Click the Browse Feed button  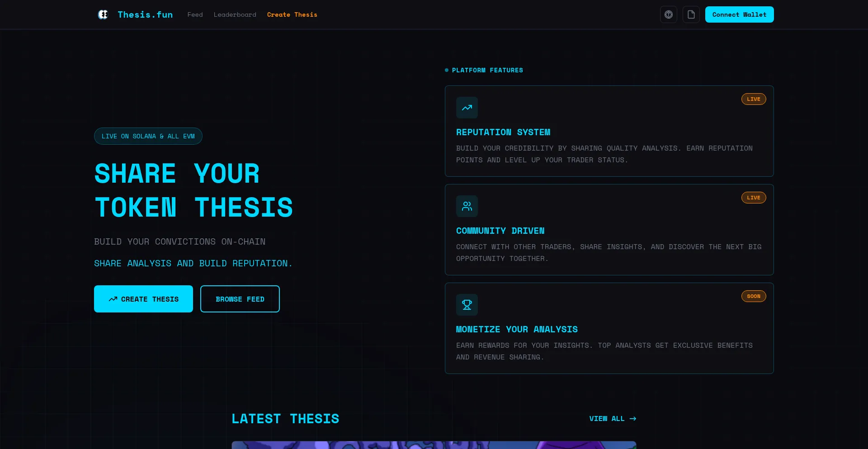click(240, 299)
